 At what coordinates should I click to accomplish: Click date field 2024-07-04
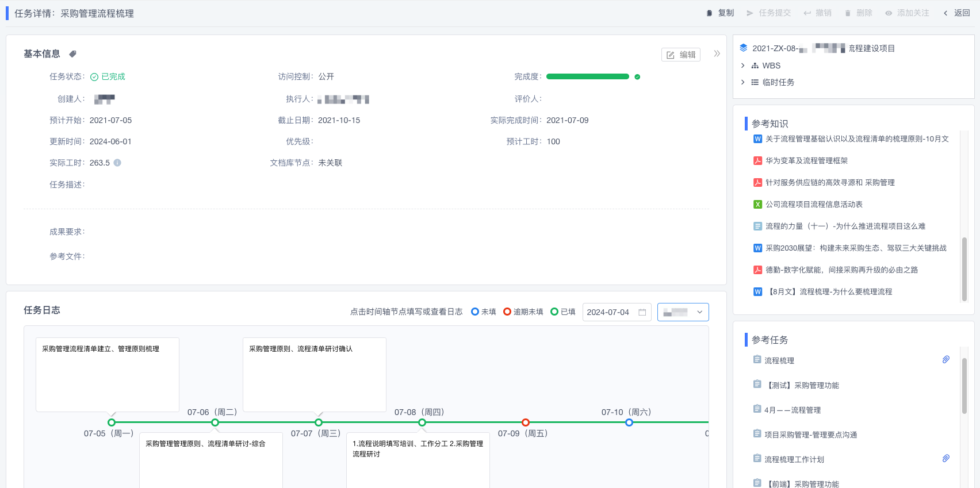click(x=617, y=312)
